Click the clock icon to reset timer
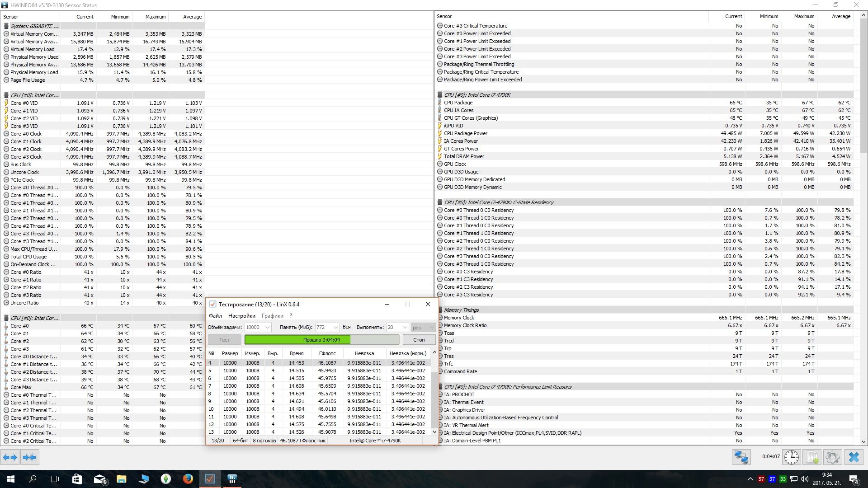The image size is (868, 488). click(x=791, y=457)
